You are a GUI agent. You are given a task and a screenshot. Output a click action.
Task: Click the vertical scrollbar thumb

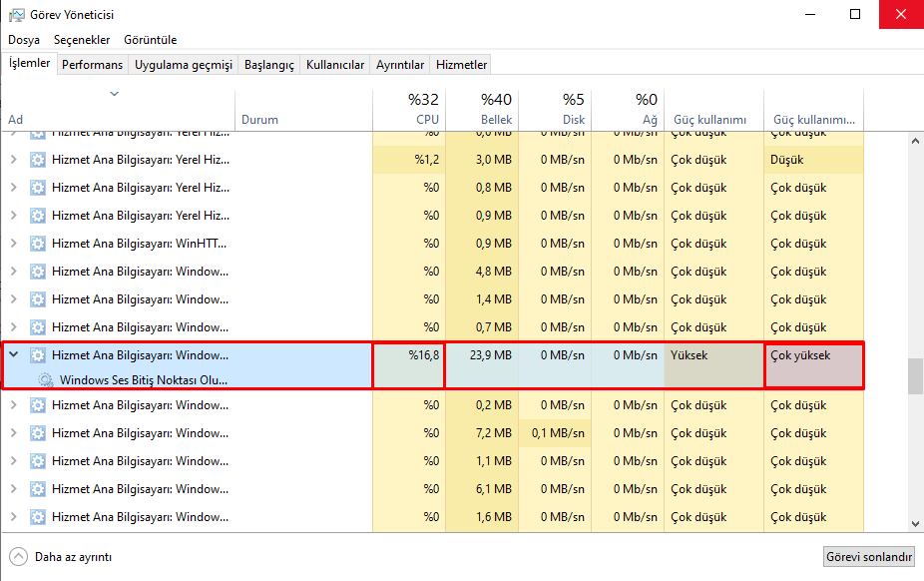915,376
